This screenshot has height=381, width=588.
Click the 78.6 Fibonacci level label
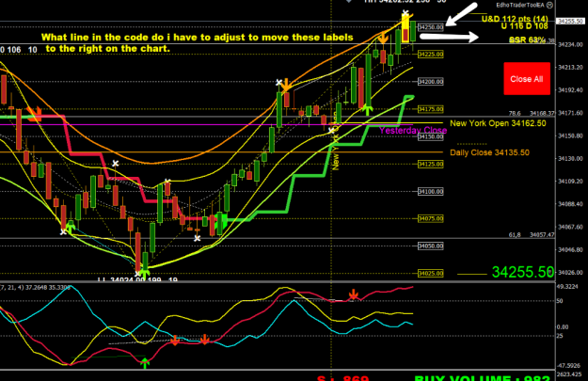515,113
